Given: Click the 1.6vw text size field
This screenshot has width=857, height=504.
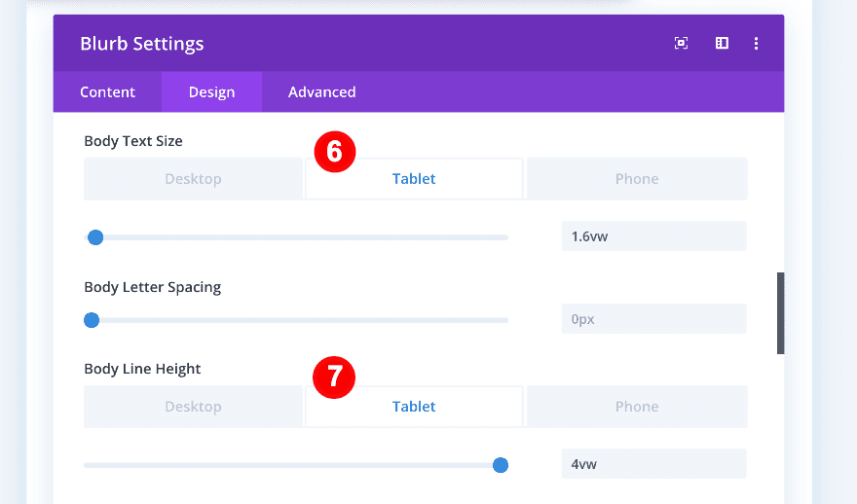Looking at the screenshot, I should coord(653,236).
